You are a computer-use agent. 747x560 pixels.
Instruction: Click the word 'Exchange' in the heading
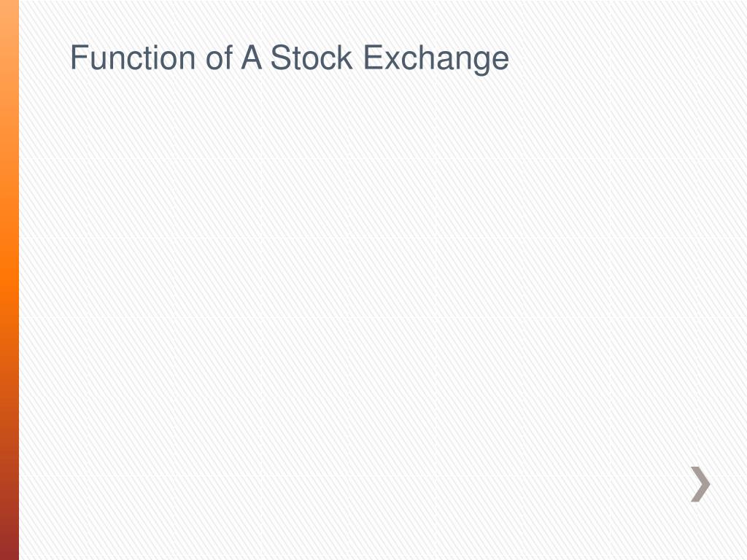pos(436,58)
